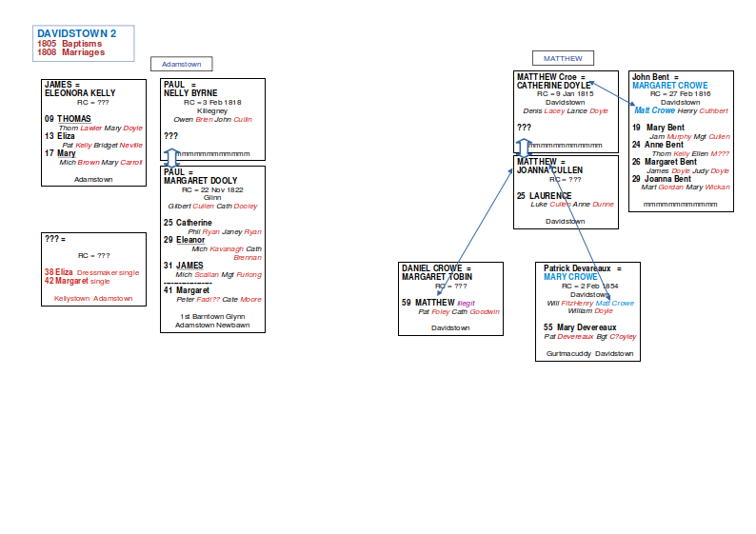The image size is (756, 534).
Task: Click the MATTHEW label box at top
Action: point(563,58)
